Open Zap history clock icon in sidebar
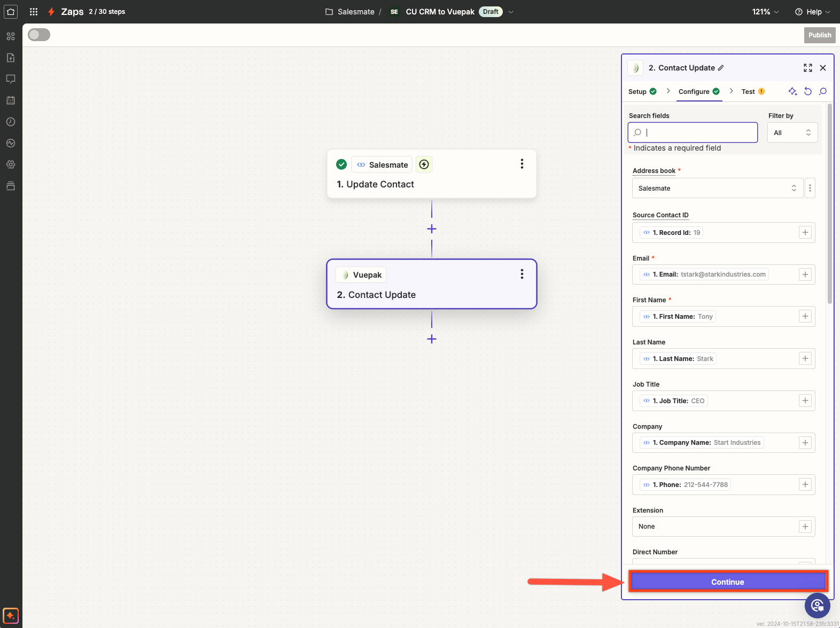The width and height of the screenshot is (840, 628). click(11, 122)
